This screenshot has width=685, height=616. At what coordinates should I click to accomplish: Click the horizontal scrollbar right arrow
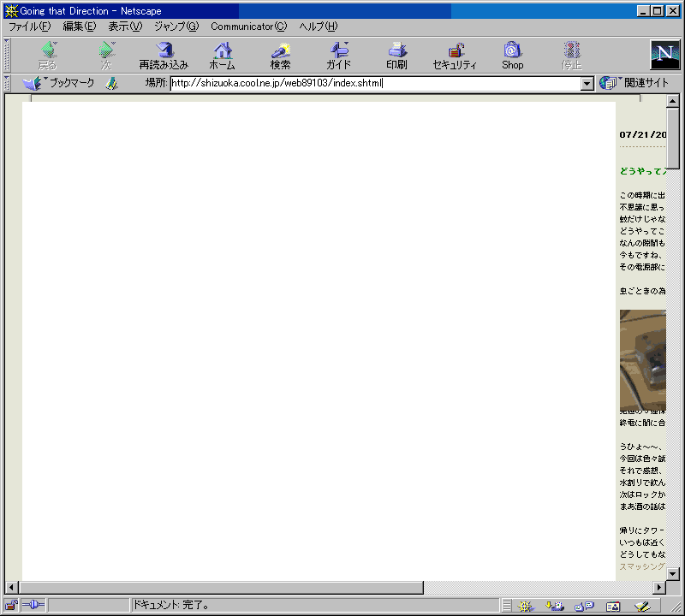pyautogui.click(x=659, y=588)
